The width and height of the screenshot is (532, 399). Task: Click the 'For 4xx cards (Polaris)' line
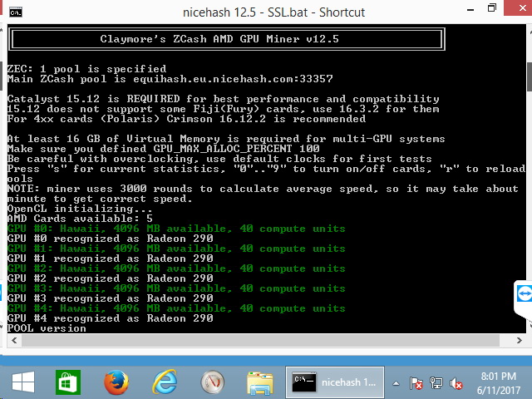tap(186, 119)
